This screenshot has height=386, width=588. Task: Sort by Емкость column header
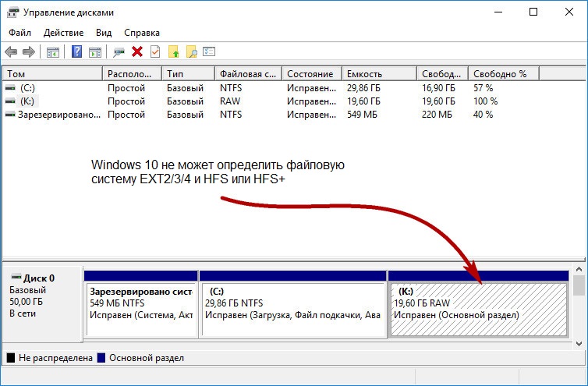(379, 74)
